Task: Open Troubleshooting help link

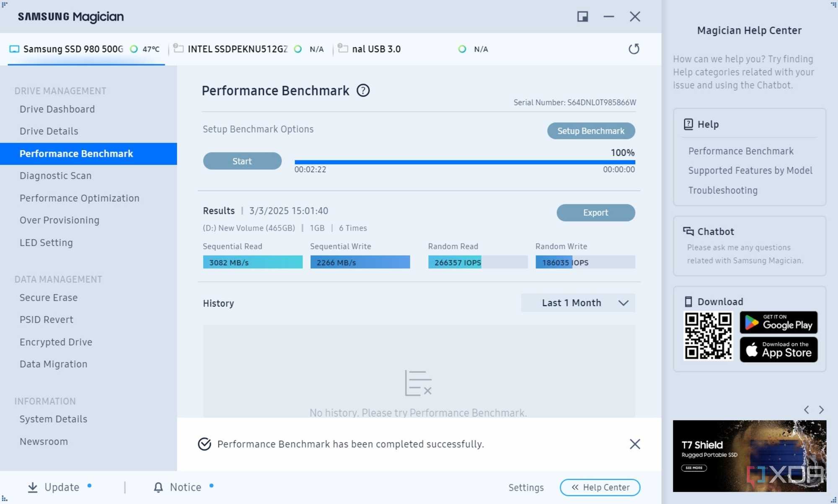Action: [723, 190]
